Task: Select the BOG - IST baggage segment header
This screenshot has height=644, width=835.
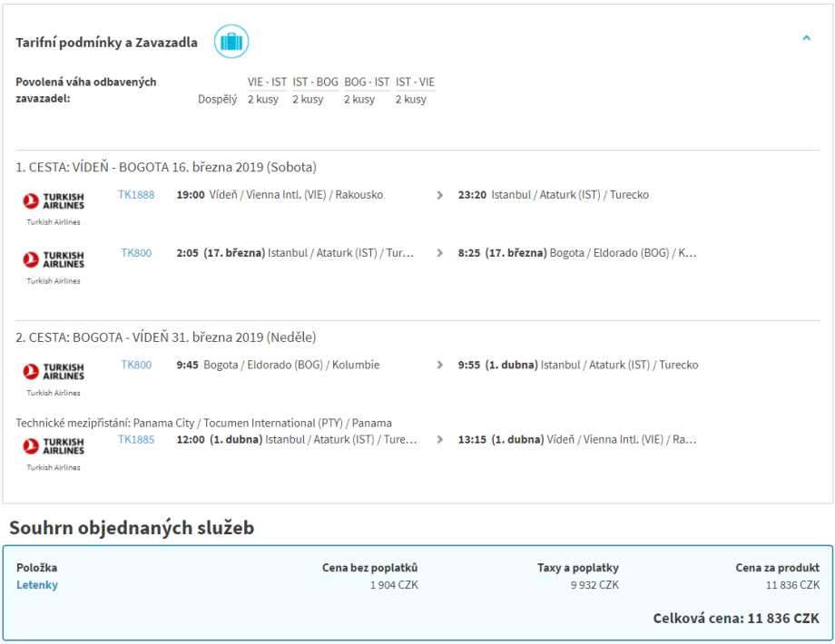Action: [367, 82]
